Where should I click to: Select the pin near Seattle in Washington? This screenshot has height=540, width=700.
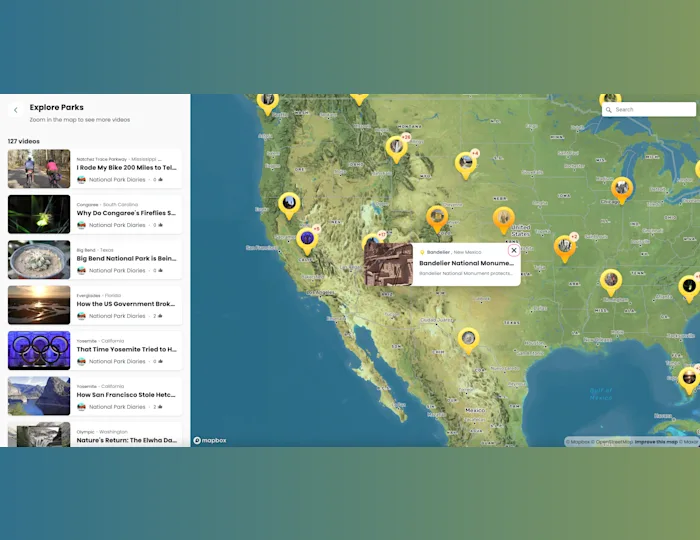click(267, 104)
